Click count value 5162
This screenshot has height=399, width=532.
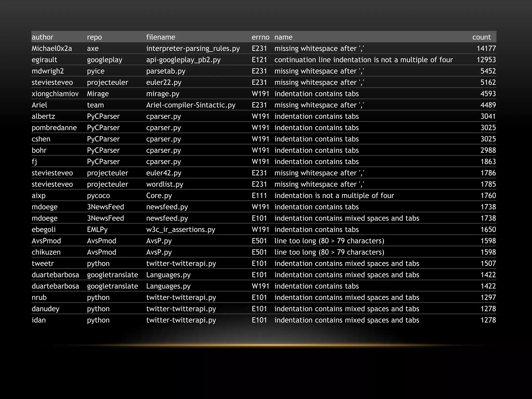[x=488, y=82]
